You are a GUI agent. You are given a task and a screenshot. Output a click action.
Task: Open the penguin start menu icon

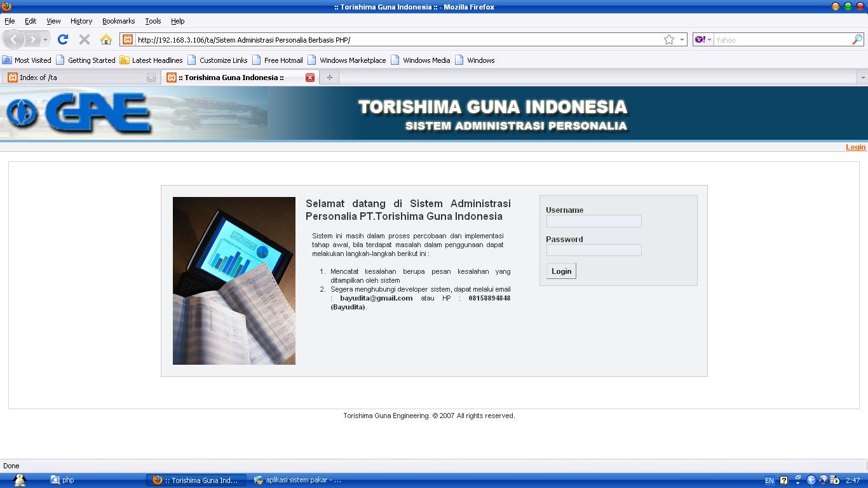19,480
